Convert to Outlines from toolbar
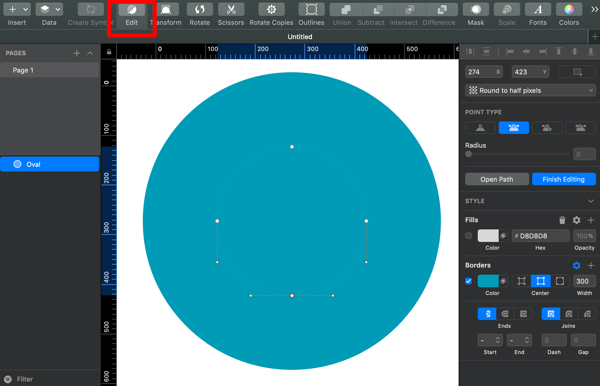The height and width of the screenshot is (386, 600). [x=311, y=9]
